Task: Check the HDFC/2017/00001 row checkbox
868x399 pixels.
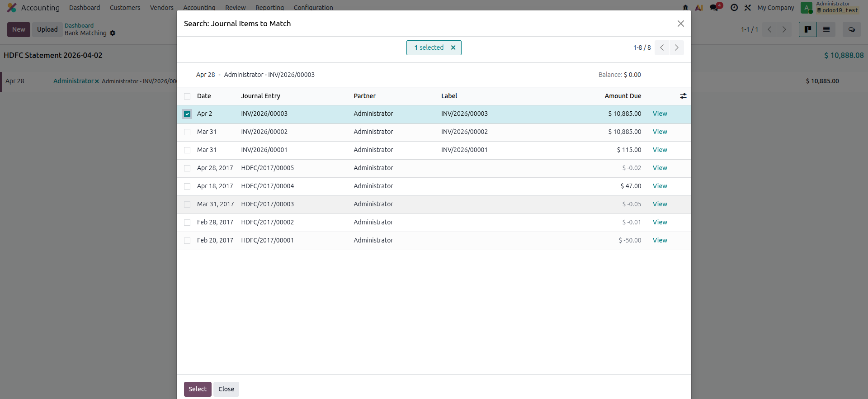Action: coord(187,241)
